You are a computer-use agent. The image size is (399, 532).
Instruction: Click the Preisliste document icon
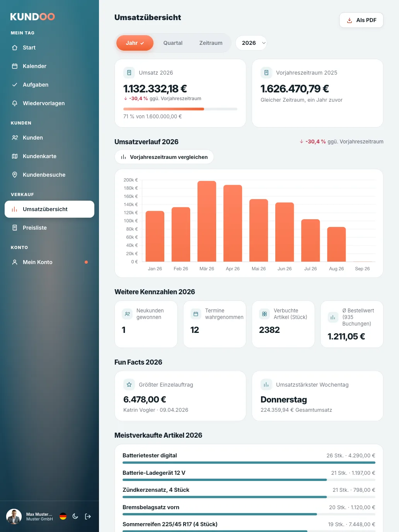tap(15, 228)
